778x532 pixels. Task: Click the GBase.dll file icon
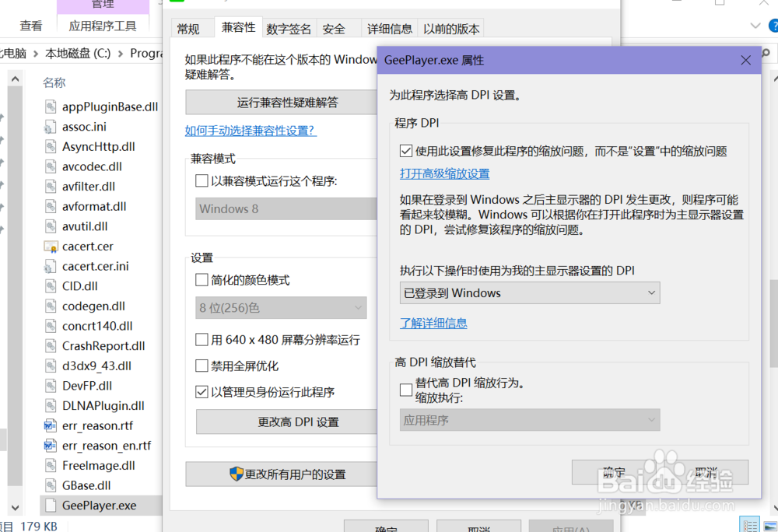51,485
